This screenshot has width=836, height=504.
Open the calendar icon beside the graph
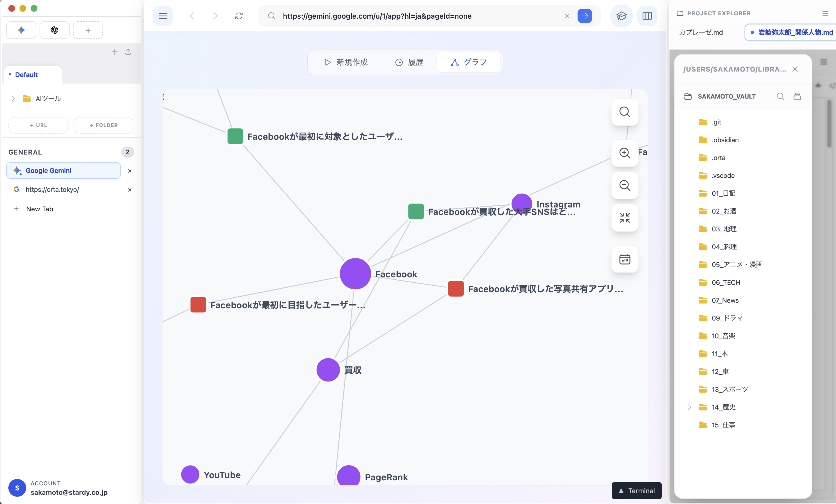(x=624, y=259)
